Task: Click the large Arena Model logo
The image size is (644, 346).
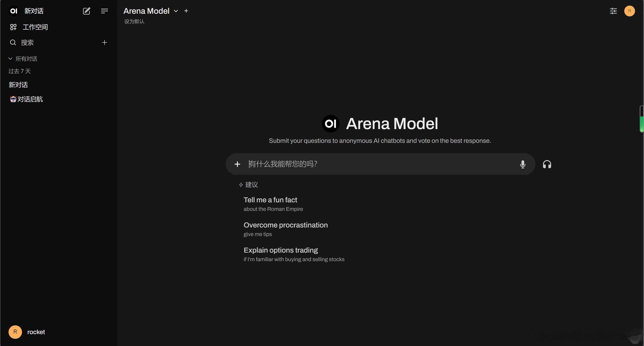Action: point(331,123)
